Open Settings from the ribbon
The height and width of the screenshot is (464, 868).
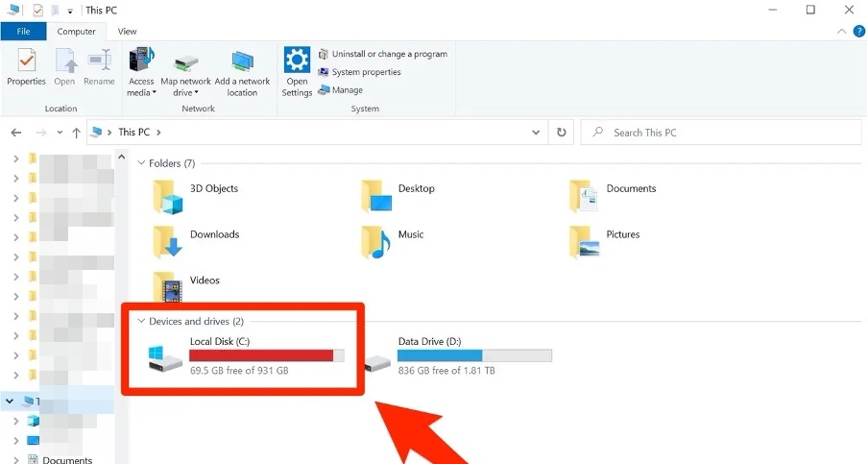pyautogui.click(x=297, y=72)
